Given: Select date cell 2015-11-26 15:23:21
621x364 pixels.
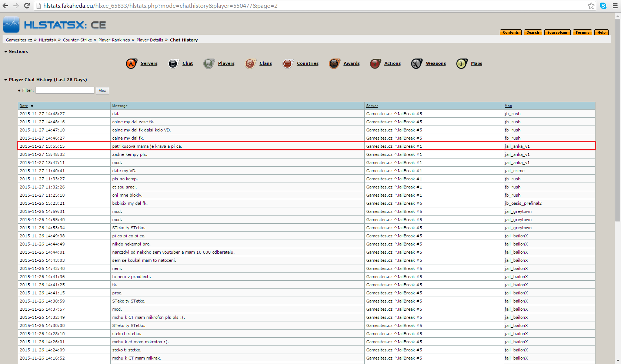Looking at the screenshot, I should point(42,203).
